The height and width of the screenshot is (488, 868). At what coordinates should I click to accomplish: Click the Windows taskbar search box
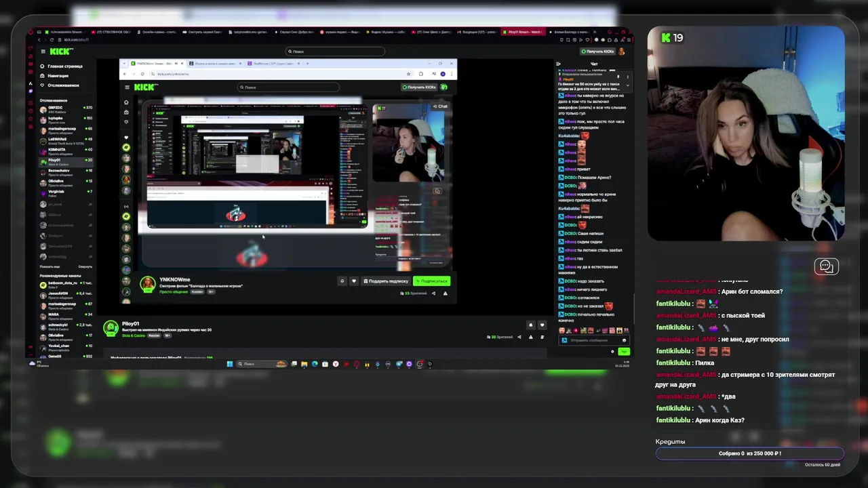click(x=262, y=364)
